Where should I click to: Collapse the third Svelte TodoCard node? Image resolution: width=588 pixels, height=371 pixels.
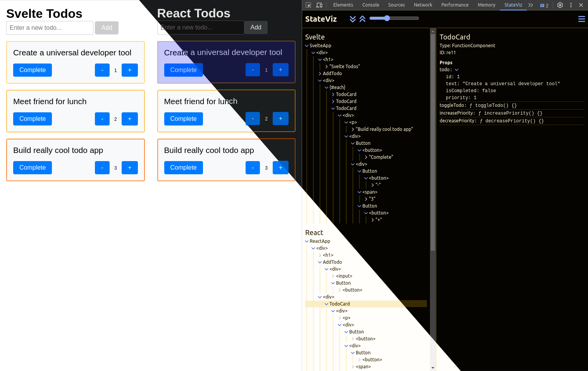click(333, 108)
